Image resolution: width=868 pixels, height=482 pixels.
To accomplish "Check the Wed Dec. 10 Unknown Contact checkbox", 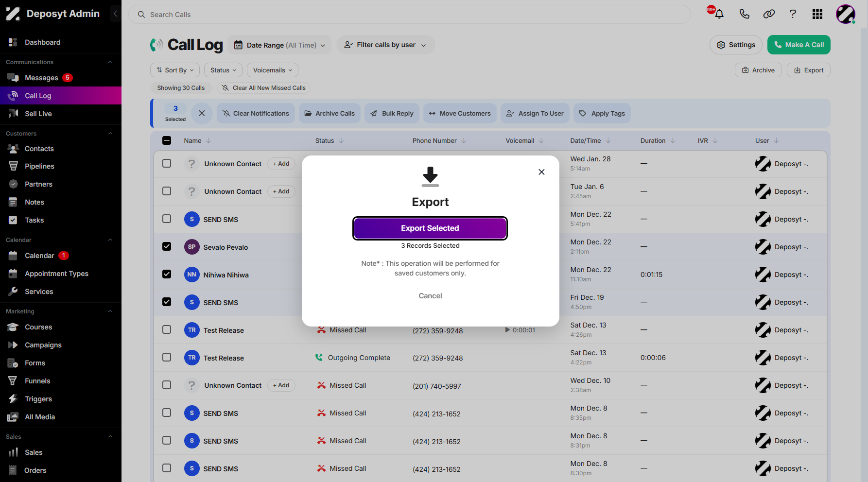I will [167, 385].
